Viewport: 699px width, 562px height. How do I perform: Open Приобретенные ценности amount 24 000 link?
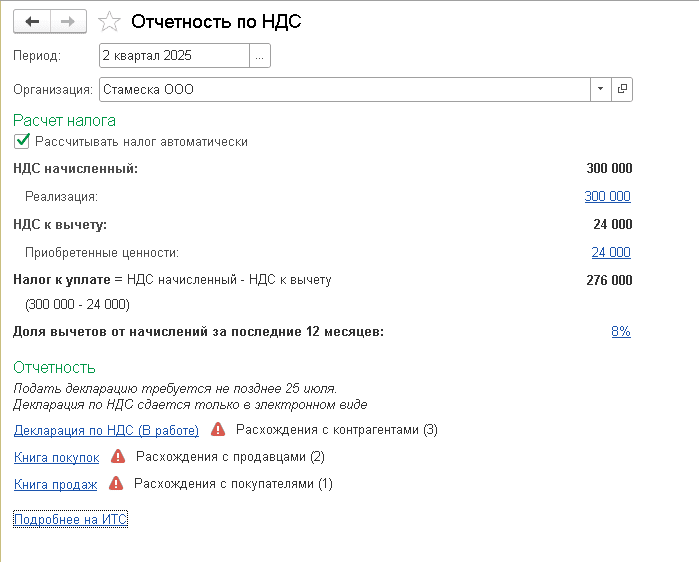point(611,253)
